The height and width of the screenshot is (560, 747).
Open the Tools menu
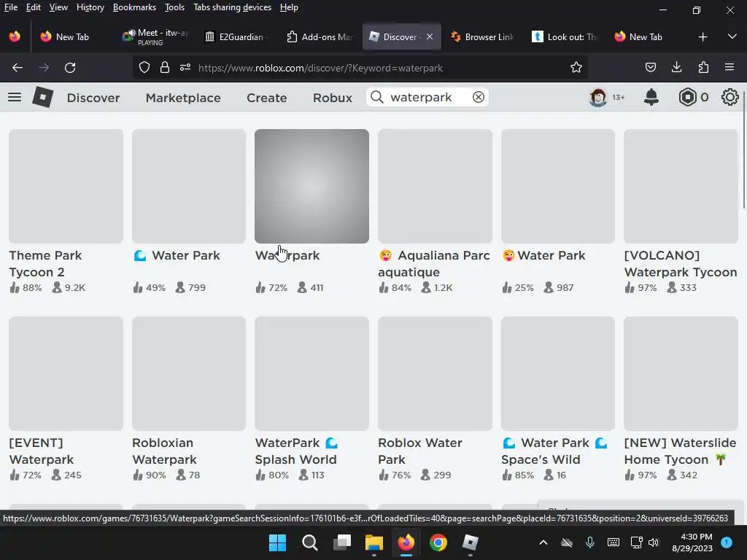[174, 7]
